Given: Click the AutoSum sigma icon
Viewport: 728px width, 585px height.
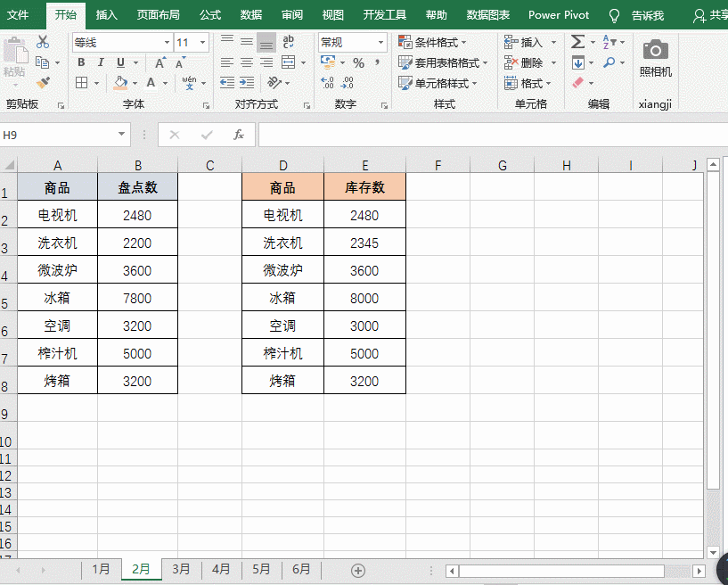Looking at the screenshot, I should click(x=577, y=42).
